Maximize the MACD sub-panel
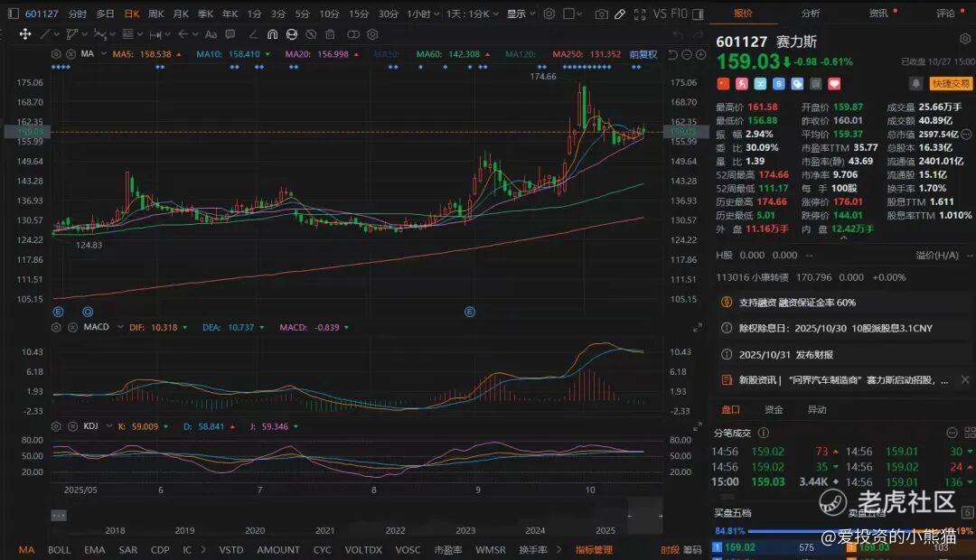The height and width of the screenshot is (560, 976). coord(697,327)
